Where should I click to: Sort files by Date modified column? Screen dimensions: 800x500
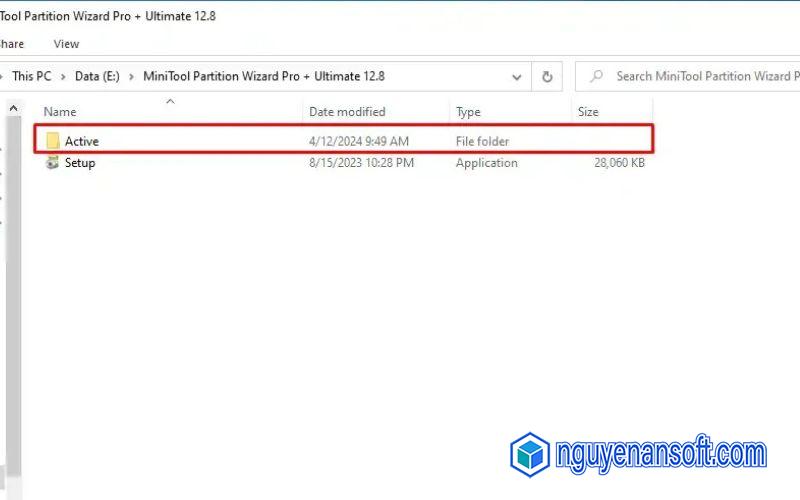tap(347, 112)
